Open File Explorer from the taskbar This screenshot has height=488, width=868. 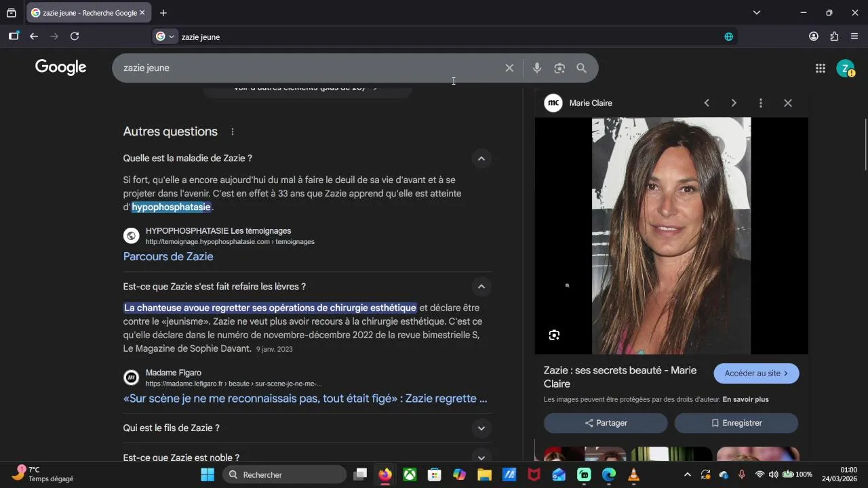click(484, 474)
